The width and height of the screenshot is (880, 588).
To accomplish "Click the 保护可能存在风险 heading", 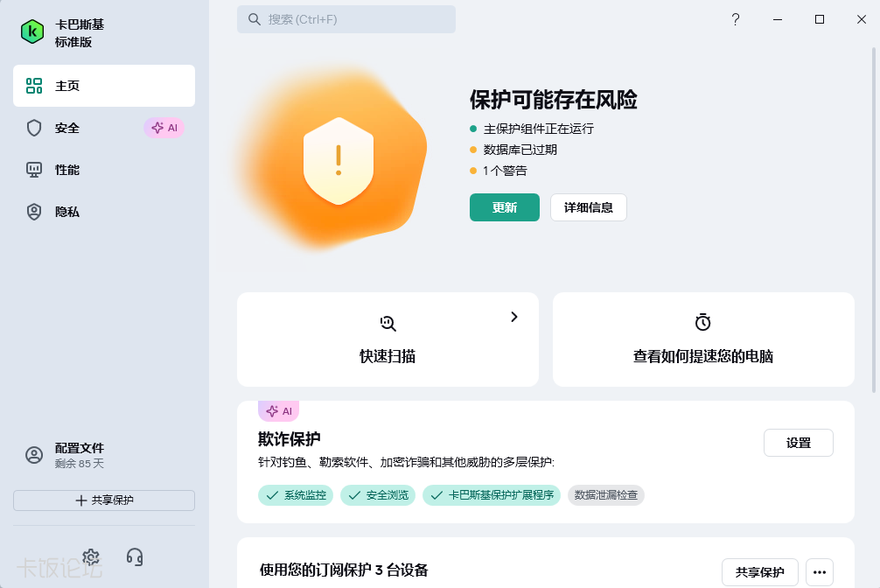I will point(554,100).
